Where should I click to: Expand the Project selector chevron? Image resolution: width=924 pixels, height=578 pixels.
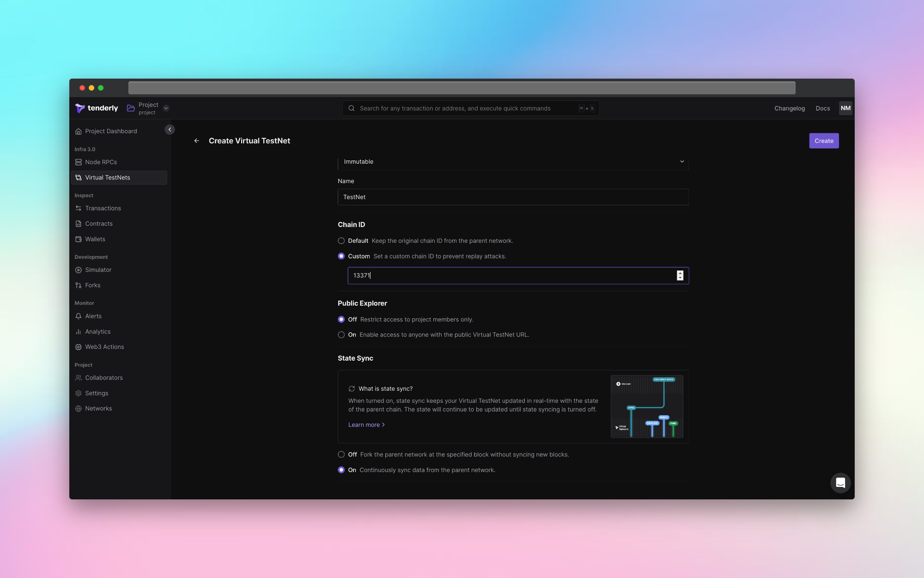tap(166, 108)
